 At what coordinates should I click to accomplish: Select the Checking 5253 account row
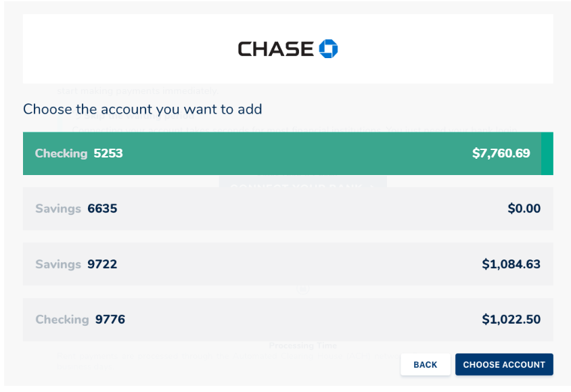coord(281,153)
